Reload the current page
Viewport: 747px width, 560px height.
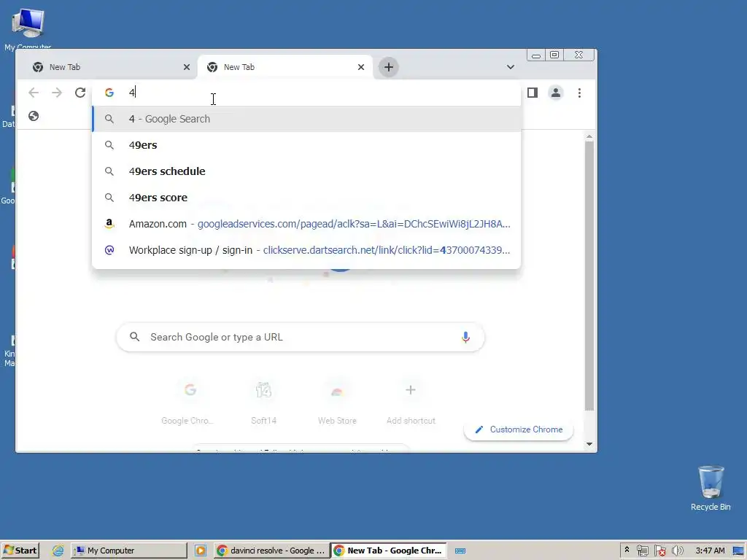(80, 93)
